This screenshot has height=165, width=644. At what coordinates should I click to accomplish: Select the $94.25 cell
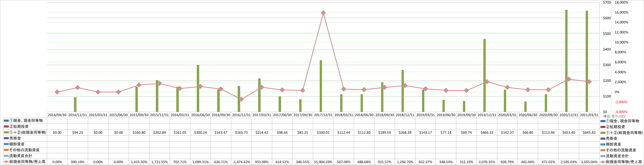[78, 132]
